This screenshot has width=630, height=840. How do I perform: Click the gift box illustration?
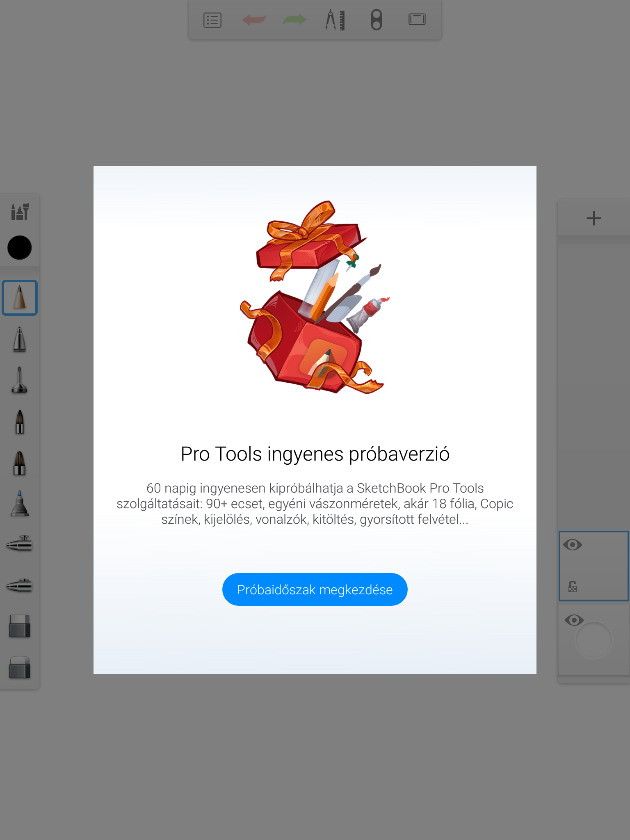(x=315, y=297)
